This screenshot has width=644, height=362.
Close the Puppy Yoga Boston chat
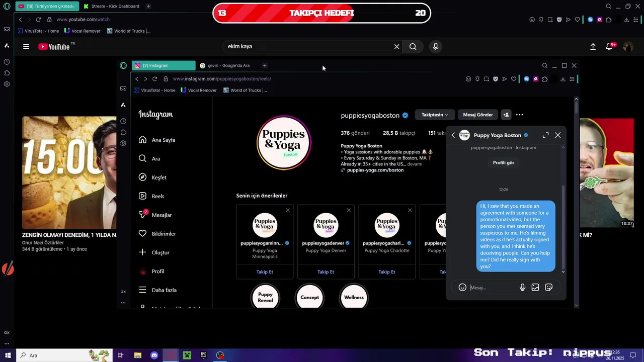click(x=557, y=135)
